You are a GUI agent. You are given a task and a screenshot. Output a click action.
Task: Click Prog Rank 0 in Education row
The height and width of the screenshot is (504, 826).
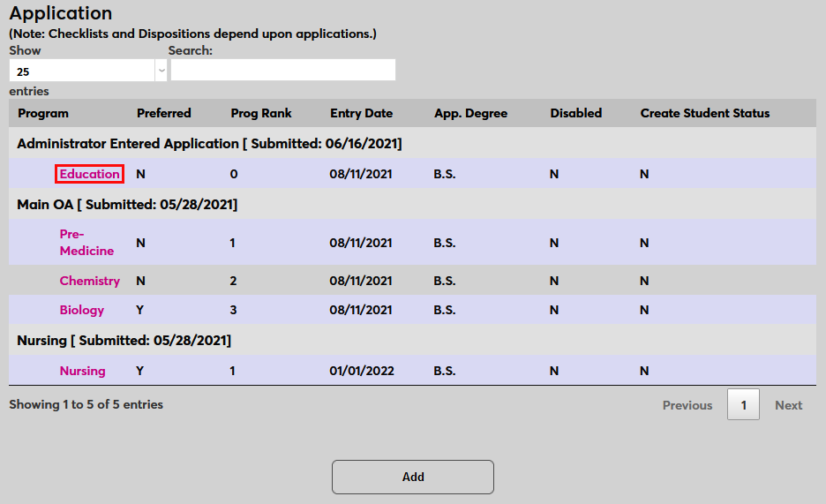click(234, 174)
